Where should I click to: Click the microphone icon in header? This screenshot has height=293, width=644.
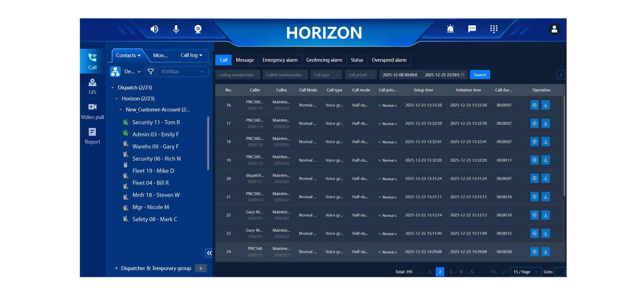coord(176,29)
